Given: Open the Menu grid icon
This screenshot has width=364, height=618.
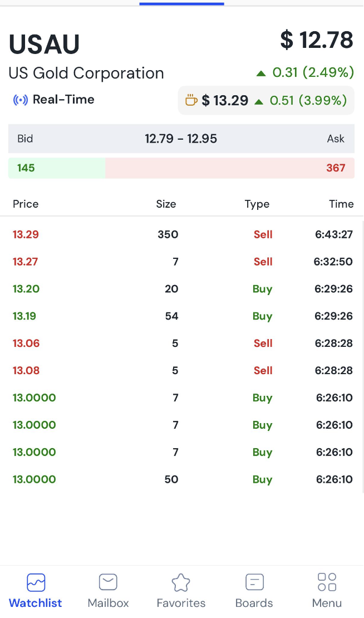Looking at the screenshot, I should tap(327, 582).
